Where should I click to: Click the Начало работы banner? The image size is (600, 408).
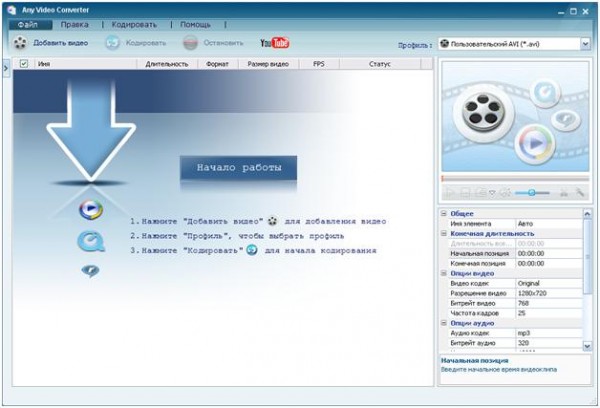238,167
